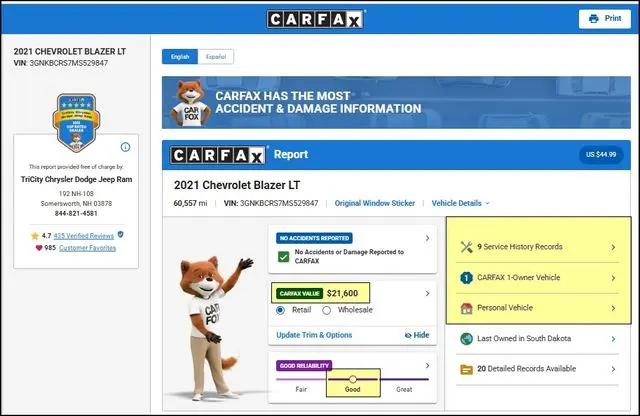The height and width of the screenshot is (416, 640).
Task: Click the red heart favorites icon
Action: [x=39, y=248]
